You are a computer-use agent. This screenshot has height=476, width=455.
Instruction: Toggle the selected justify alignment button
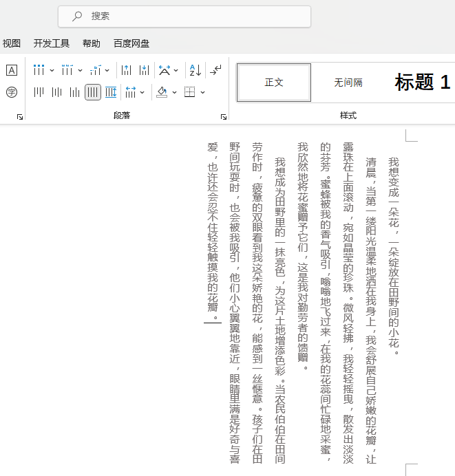[93, 92]
